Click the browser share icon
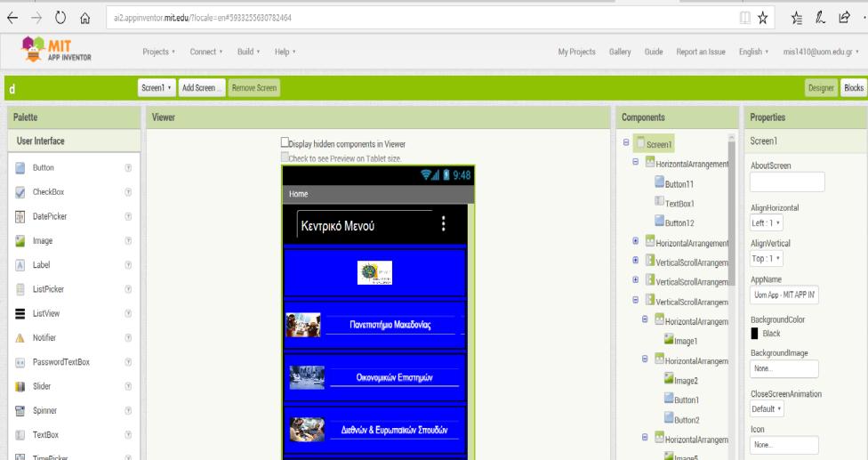 coord(844,18)
